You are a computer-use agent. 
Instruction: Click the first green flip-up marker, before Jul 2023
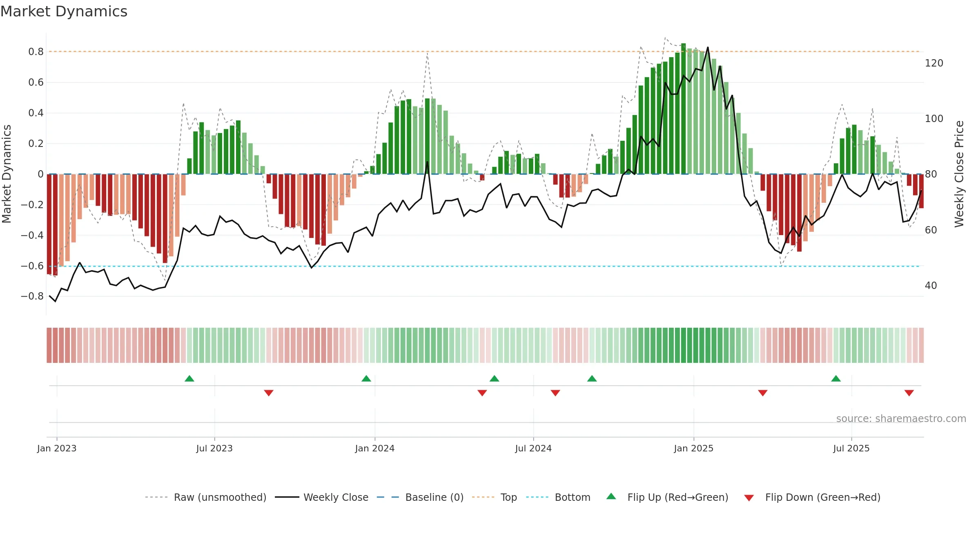[x=189, y=378]
